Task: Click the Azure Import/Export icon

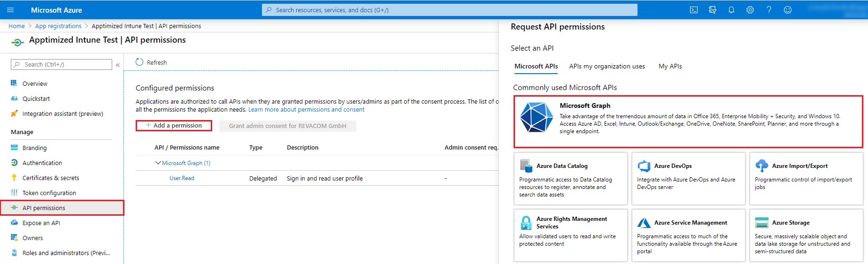Action: 761,166
